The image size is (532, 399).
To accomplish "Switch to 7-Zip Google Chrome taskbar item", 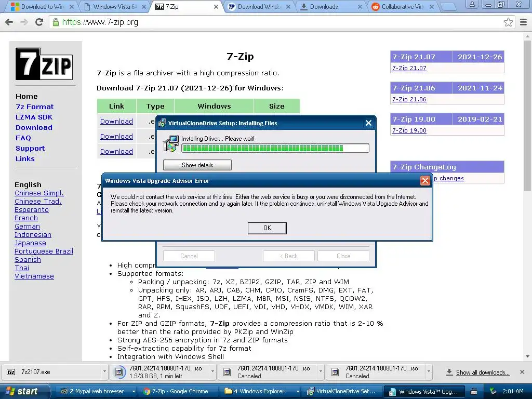I will tap(180, 391).
